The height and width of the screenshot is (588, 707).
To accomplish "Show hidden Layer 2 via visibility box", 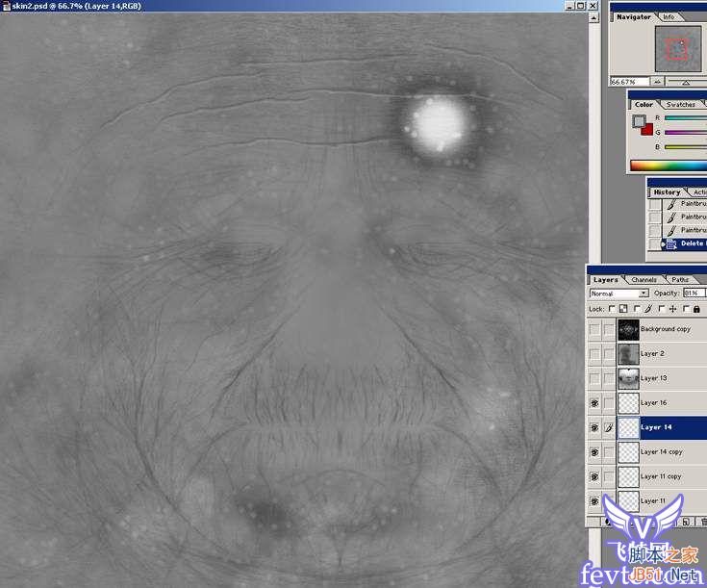I will pyautogui.click(x=594, y=354).
